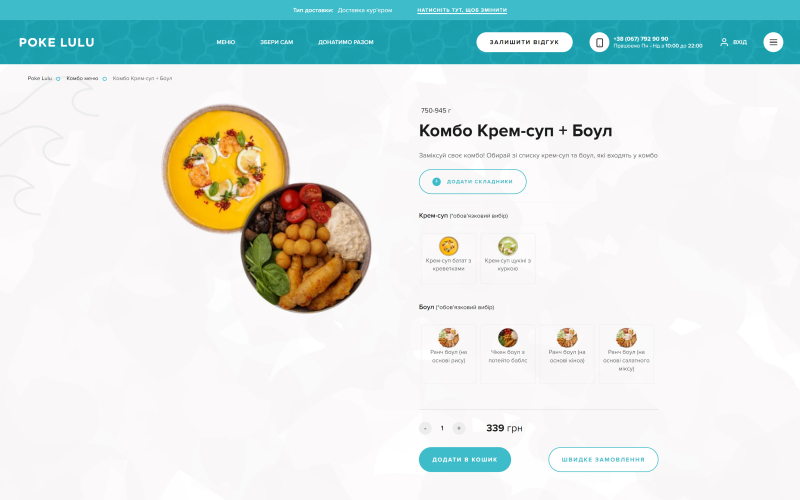Screen dimensions: 800x500
Task: Open the МЕНЮ navigation item
Action: click(226, 42)
